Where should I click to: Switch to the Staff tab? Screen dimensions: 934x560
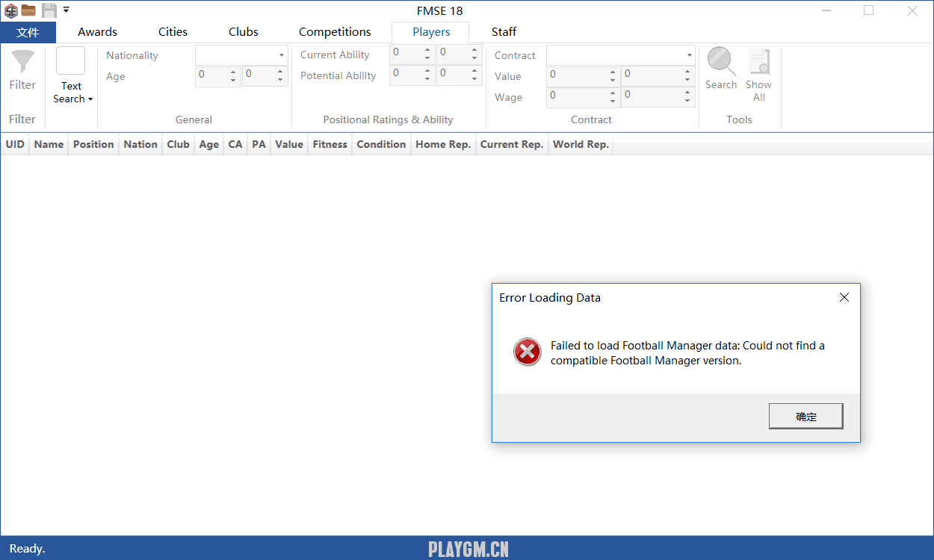pyautogui.click(x=504, y=32)
